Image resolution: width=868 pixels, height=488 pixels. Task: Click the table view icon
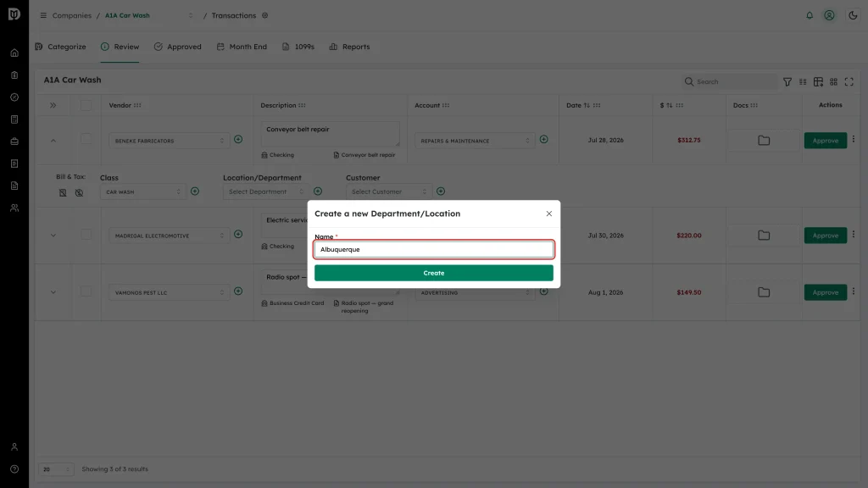[x=818, y=82]
